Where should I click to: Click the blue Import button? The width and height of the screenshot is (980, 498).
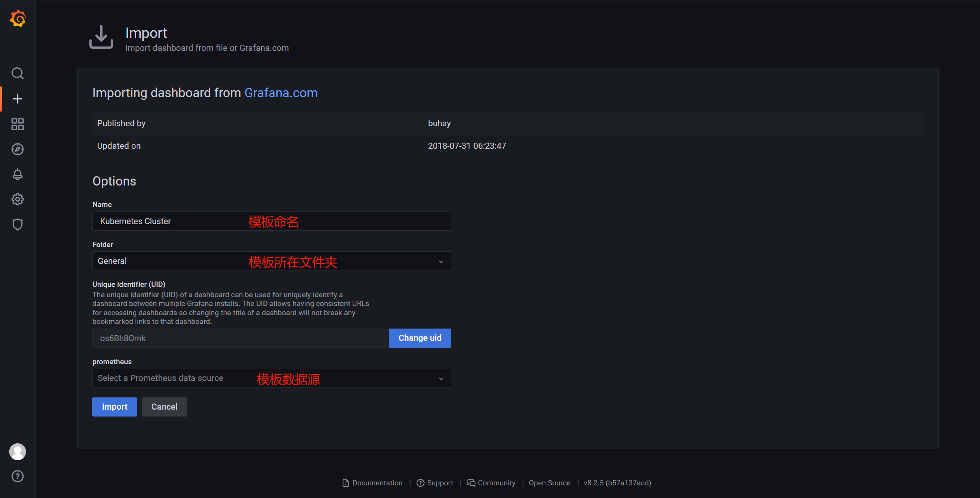(x=114, y=407)
